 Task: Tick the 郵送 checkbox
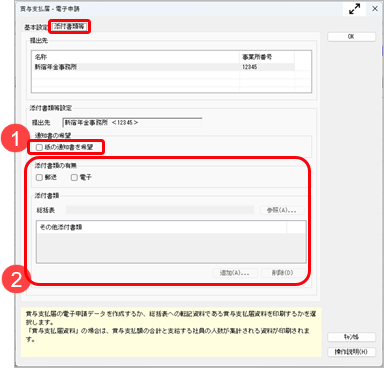[39, 178]
